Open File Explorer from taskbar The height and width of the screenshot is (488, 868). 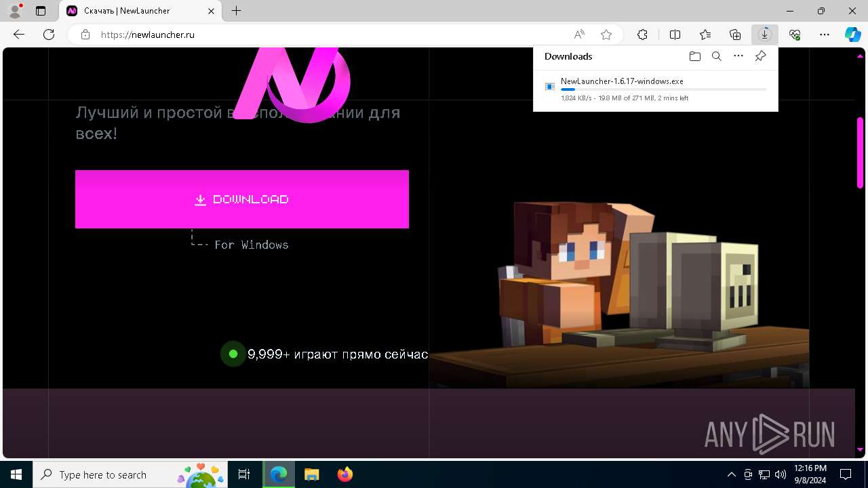click(x=311, y=474)
